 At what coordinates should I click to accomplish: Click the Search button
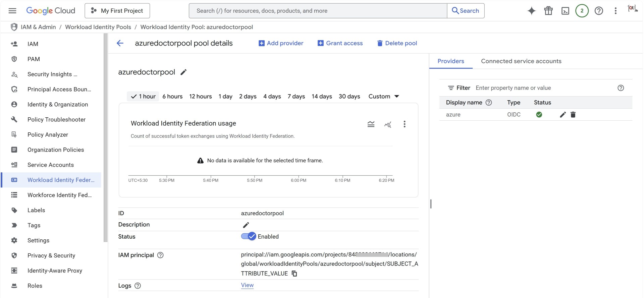pyautogui.click(x=466, y=11)
